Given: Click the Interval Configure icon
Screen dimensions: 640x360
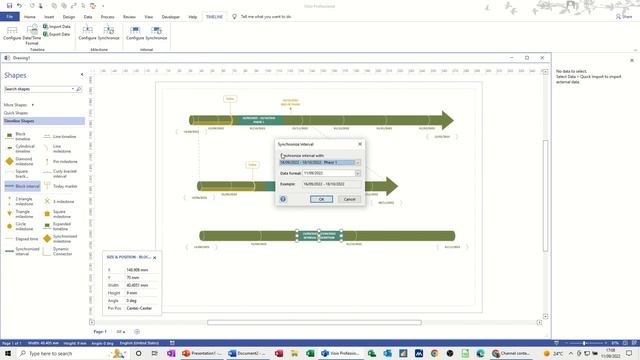Looking at the screenshot, I should pos(135,33).
